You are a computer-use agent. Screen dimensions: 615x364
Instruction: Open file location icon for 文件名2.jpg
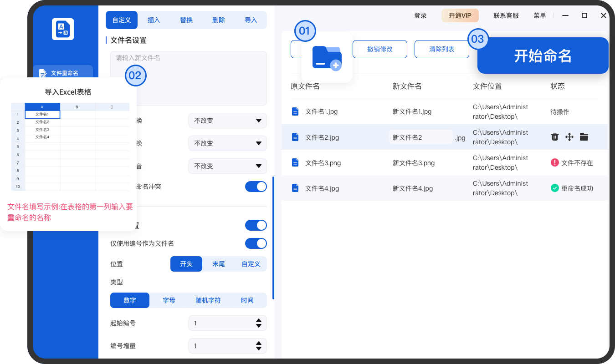point(584,137)
